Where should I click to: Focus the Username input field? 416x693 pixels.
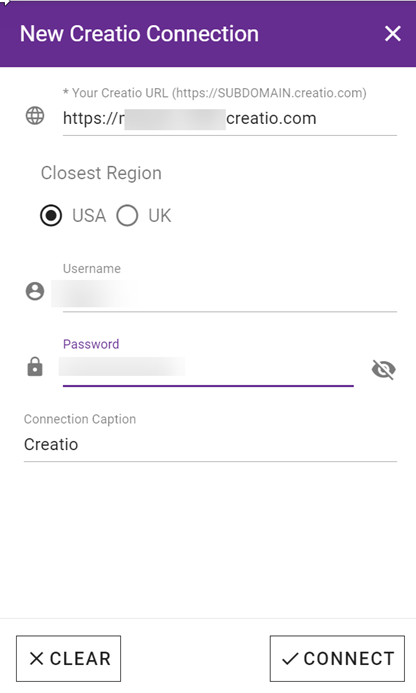pos(230,294)
